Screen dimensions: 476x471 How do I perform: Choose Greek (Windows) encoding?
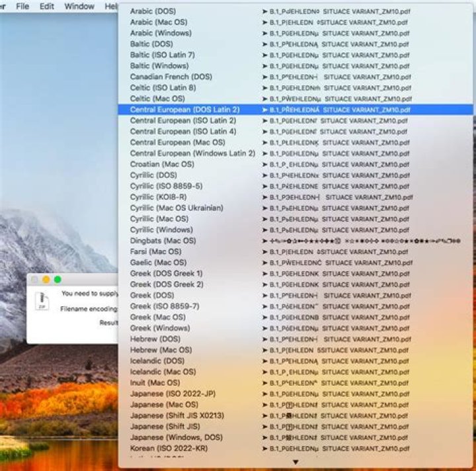296,329
